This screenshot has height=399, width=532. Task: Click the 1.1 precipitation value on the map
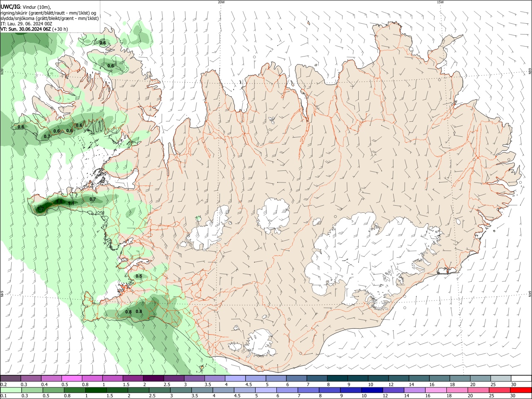[71, 203]
